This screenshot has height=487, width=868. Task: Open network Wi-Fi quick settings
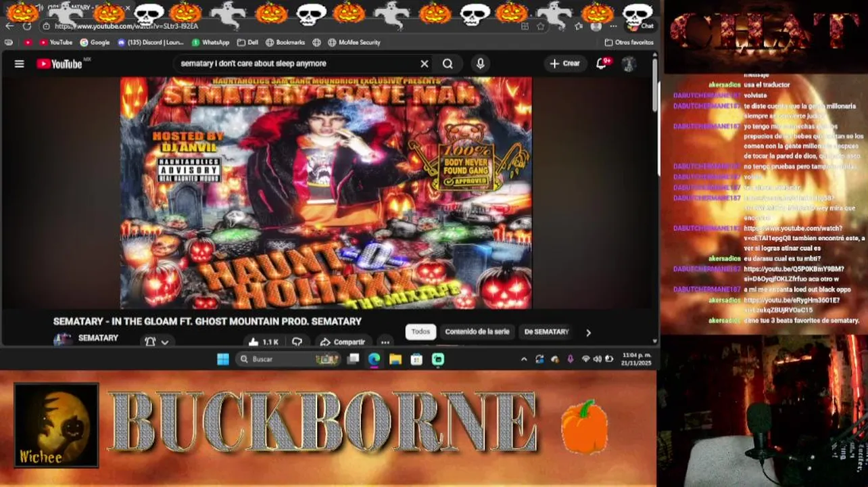586,359
